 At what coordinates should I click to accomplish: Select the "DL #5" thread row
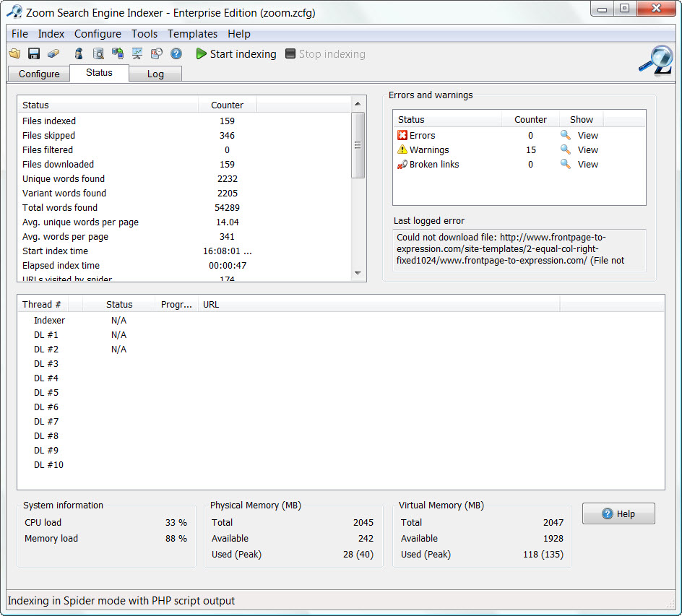340,393
